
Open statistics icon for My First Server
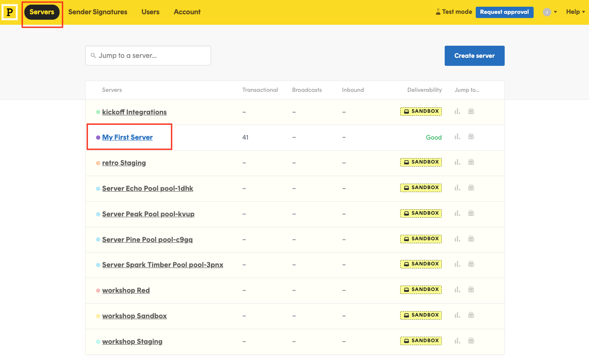[457, 137]
